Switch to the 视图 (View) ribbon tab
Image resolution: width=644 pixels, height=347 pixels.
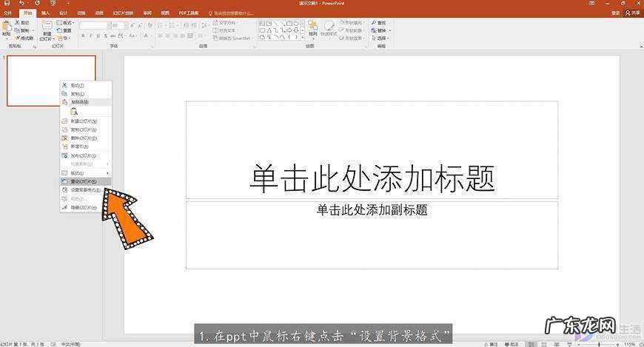point(165,13)
